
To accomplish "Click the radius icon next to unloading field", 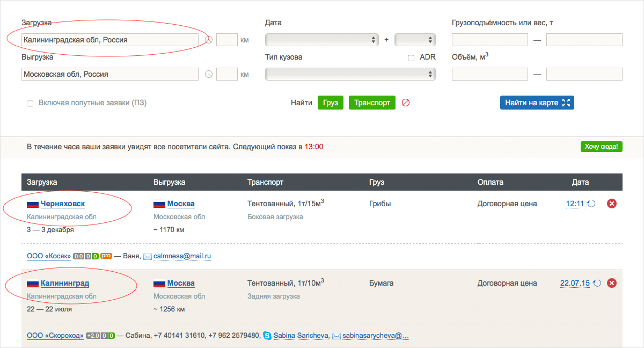I will tap(209, 75).
